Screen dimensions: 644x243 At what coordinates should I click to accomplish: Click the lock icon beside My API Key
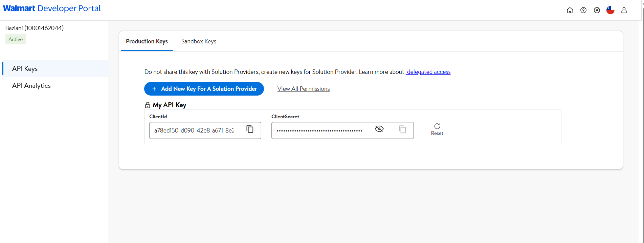click(x=148, y=105)
